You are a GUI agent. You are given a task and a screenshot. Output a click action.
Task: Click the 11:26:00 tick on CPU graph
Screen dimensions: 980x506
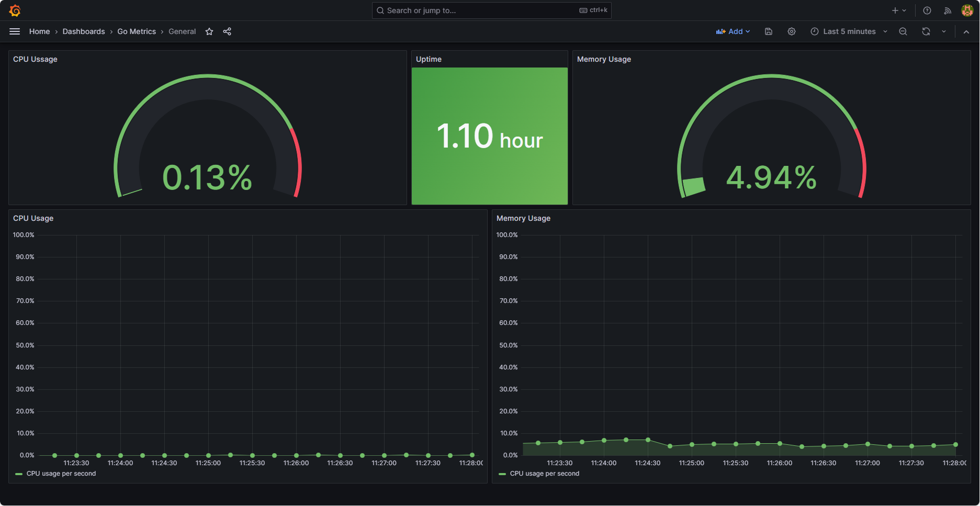(x=296, y=463)
